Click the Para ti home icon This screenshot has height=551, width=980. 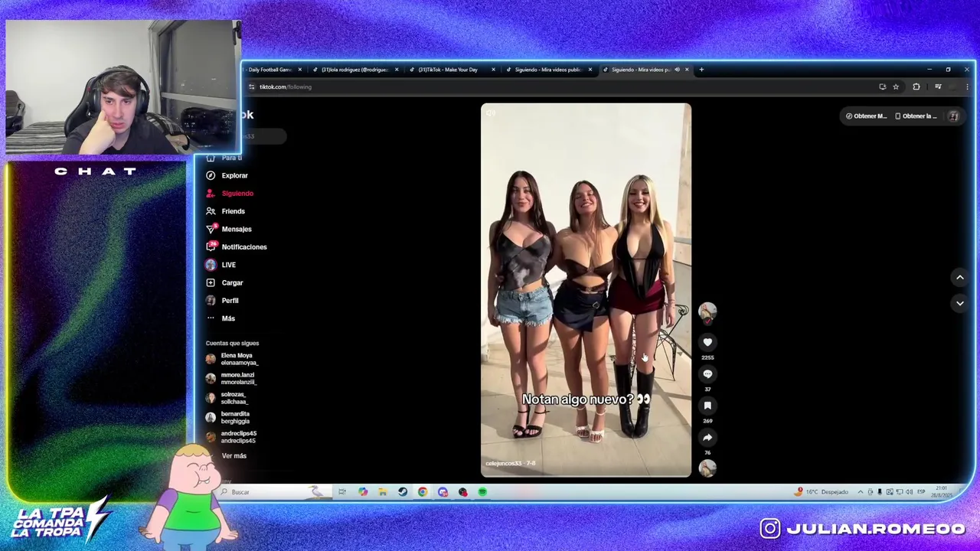(x=211, y=158)
